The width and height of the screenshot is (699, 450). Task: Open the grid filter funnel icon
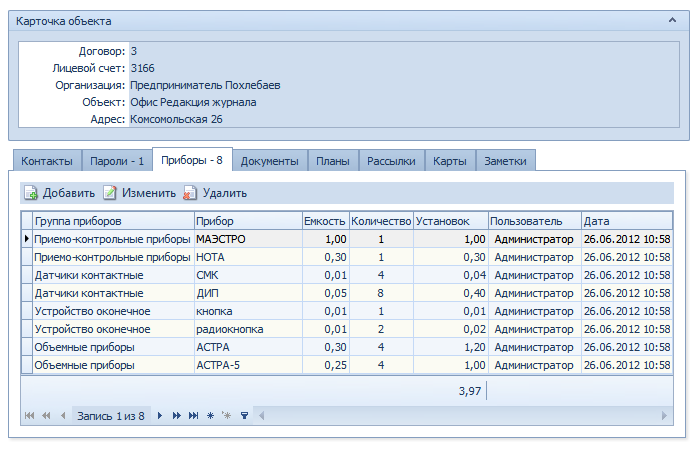[x=244, y=416]
